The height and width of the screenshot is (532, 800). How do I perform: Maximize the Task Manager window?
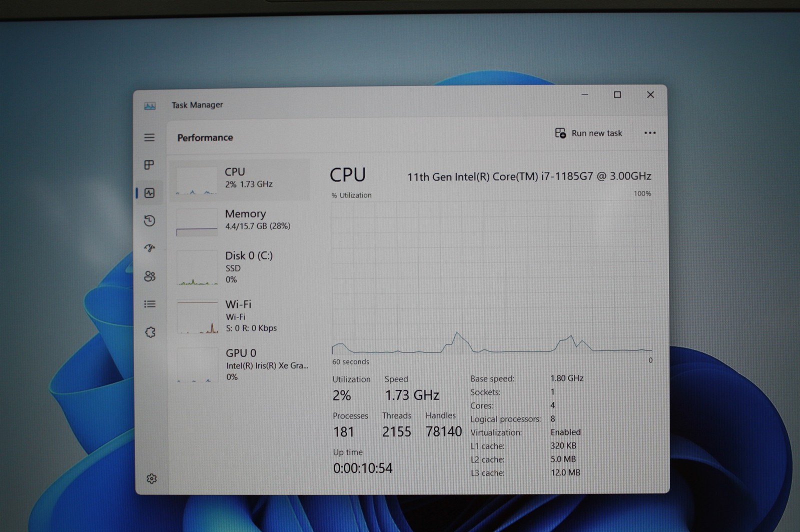[x=617, y=94]
